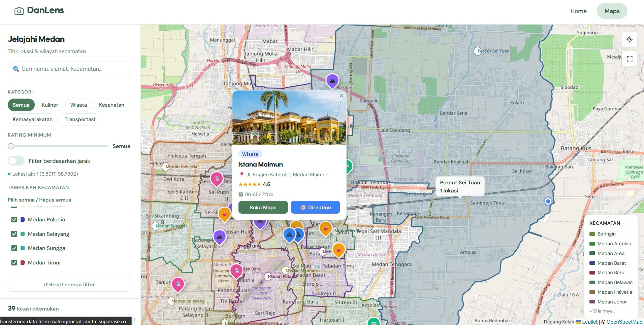Click the address Jl. Brigjen Katamso, Medan Maimun
This screenshot has width=644, height=325.
pyautogui.click(x=287, y=175)
